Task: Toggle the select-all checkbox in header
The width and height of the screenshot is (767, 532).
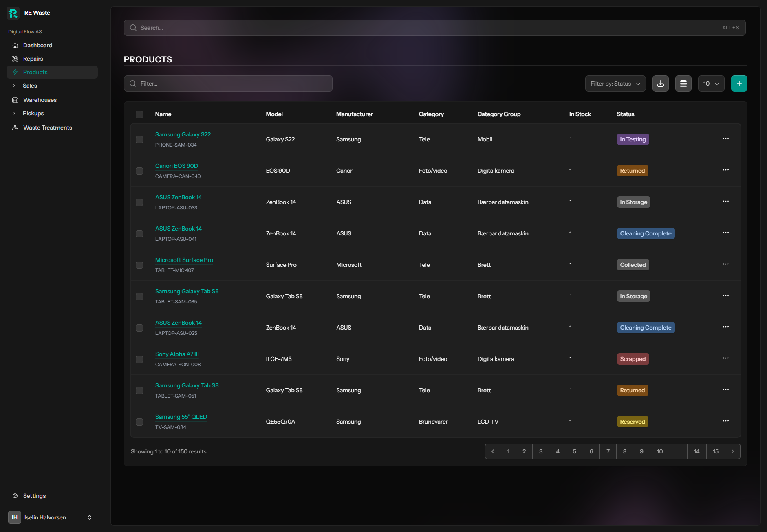Action: pos(139,114)
